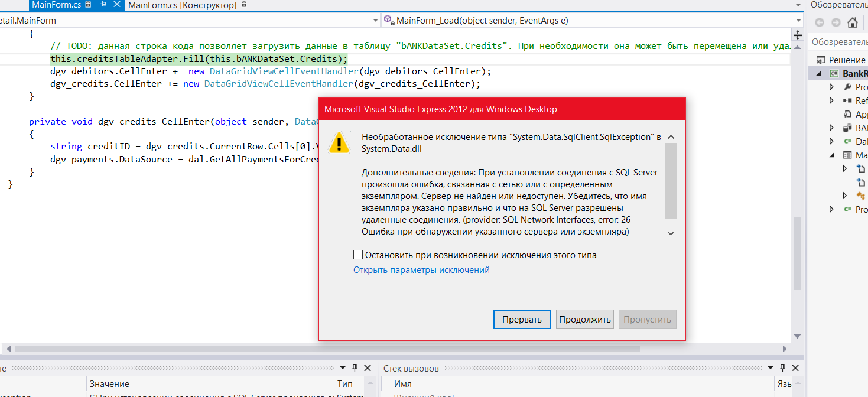Click the Ma form file icon
The height and width of the screenshot is (397, 868).
(847, 155)
